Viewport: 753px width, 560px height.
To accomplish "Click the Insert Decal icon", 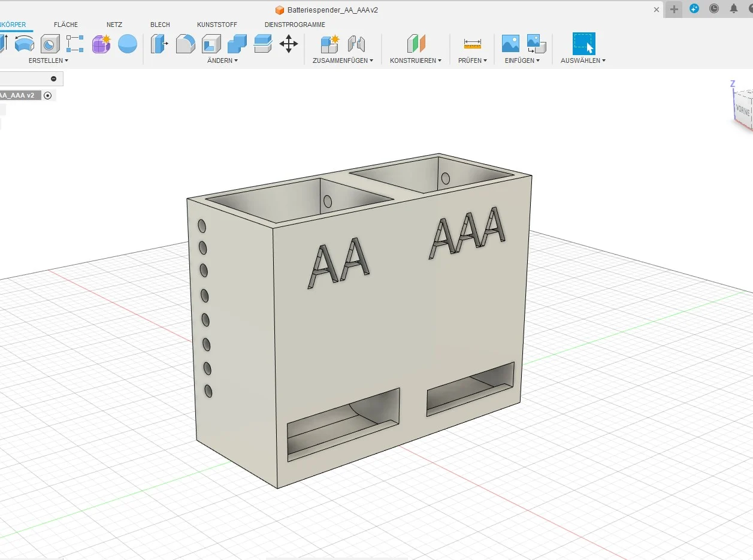I will pos(536,44).
